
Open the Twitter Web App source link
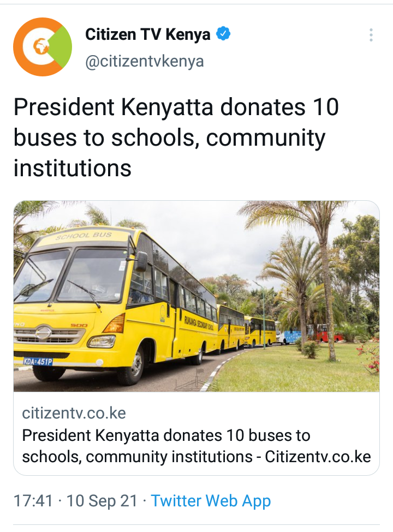(211, 501)
